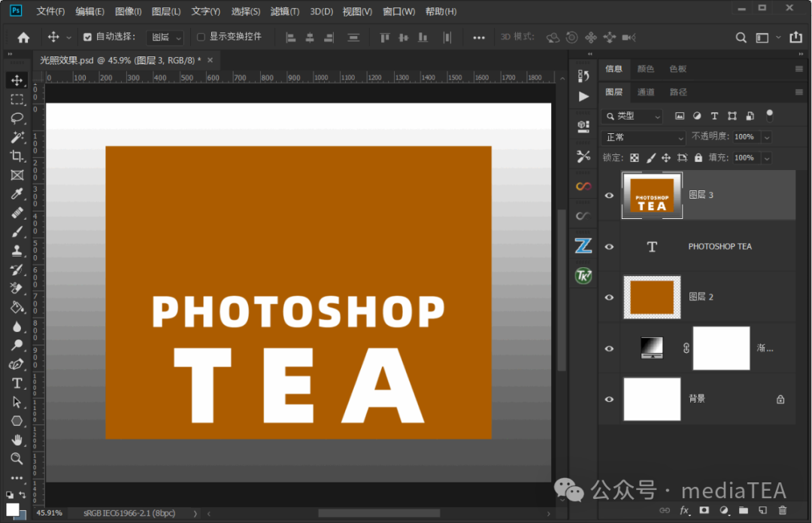
Task: Open the layer style fx menu
Action: click(685, 510)
